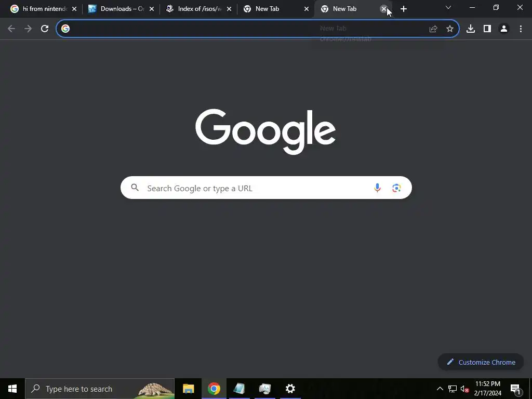Click the Google icon in the address bar
Image resolution: width=532 pixels, height=399 pixels.
(65, 29)
